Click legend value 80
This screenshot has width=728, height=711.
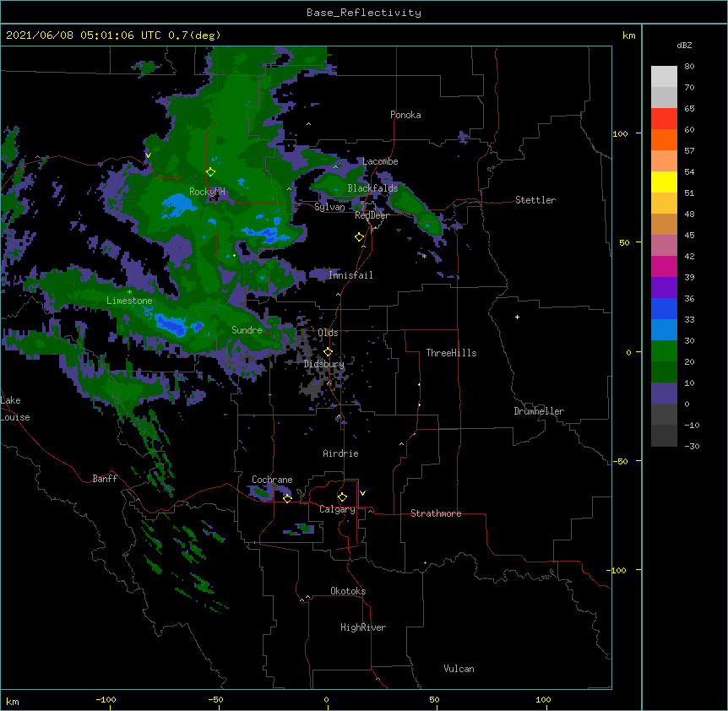[689, 66]
